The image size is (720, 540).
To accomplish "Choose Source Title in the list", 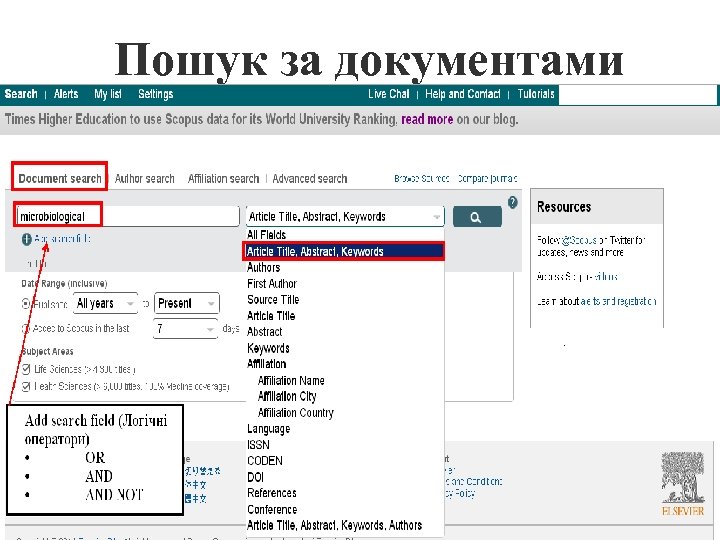I will click(x=273, y=299).
